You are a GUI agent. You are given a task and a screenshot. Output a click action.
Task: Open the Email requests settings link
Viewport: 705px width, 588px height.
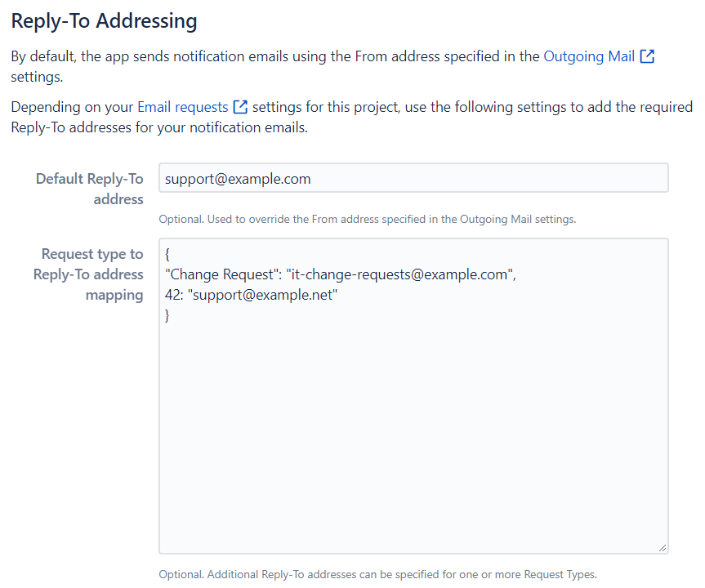click(182, 106)
